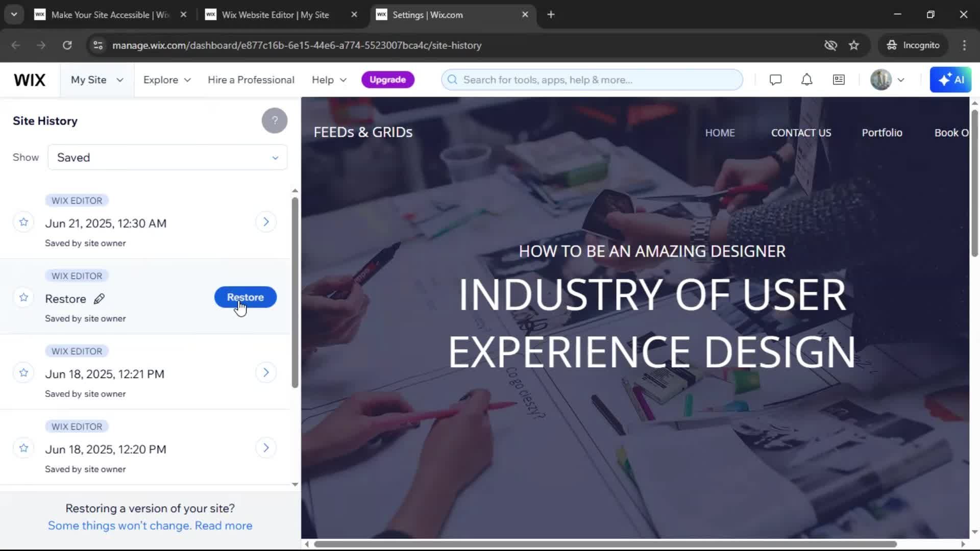Screen dimensions: 980x551
Task: Click the preview vertical scrollbar
Action: pyautogui.click(x=974, y=183)
